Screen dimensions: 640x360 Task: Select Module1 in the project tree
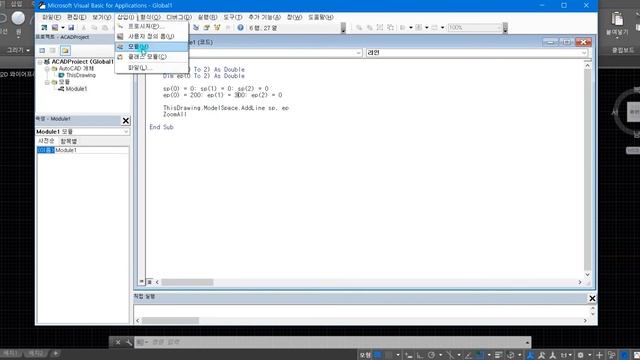coord(76,89)
